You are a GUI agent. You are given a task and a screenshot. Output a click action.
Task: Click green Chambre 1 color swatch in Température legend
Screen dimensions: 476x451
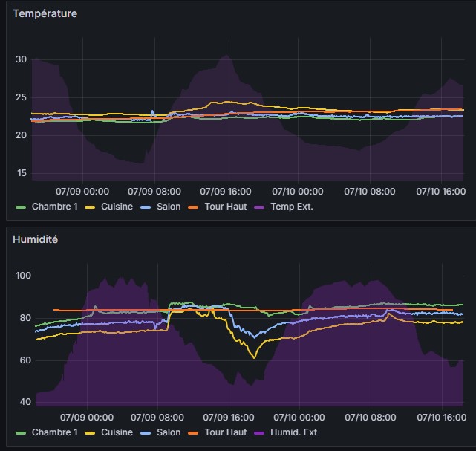pyautogui.click(x=21, y=207)
